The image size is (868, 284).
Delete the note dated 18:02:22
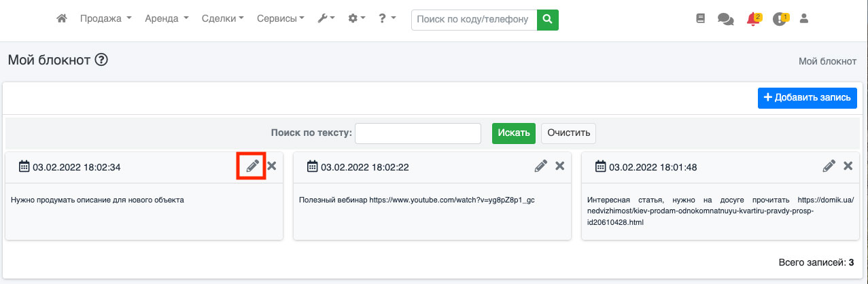click(560, 166)
